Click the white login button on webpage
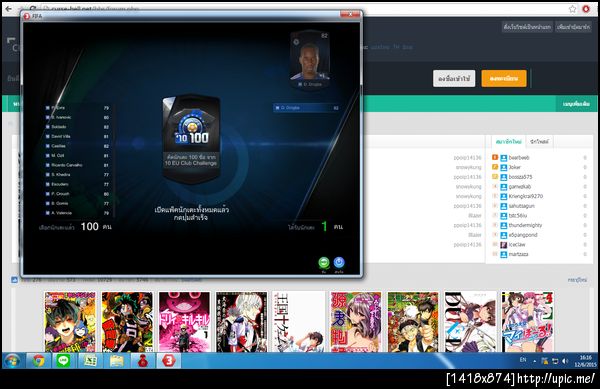600x389 pixels. click(454, 78)
